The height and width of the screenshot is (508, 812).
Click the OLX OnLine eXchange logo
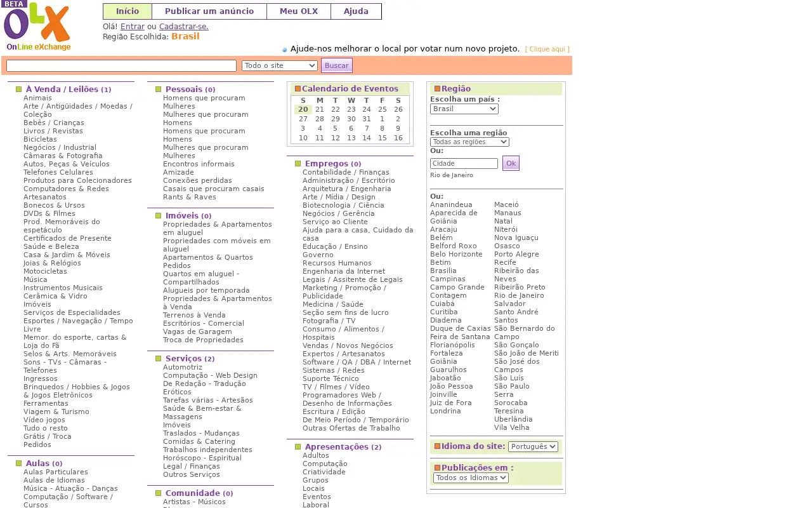click(37, 26)
